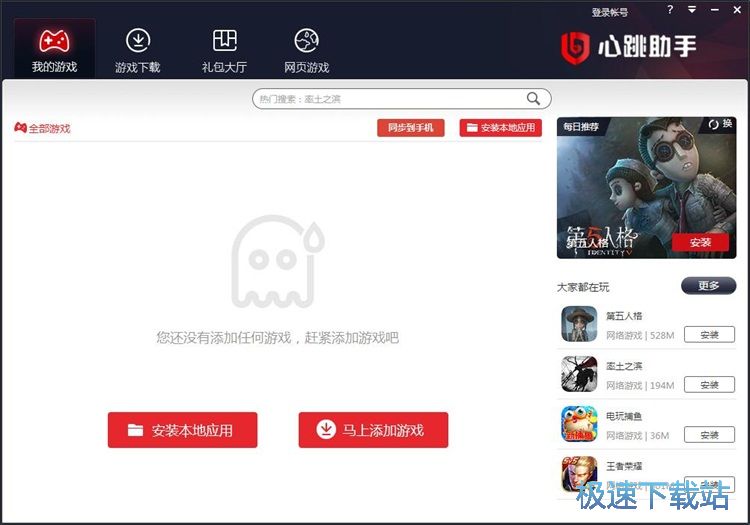Open the help question mark icon
The width and height of the screenshot is (750, 525).
(x=670, y=10)
